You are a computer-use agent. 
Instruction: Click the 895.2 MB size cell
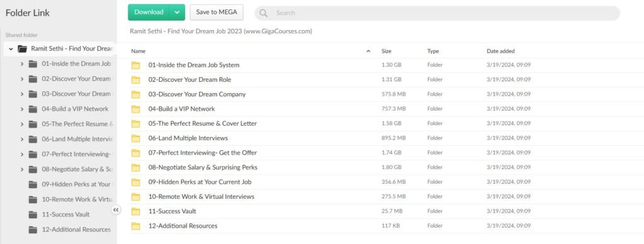coord(394,138)
